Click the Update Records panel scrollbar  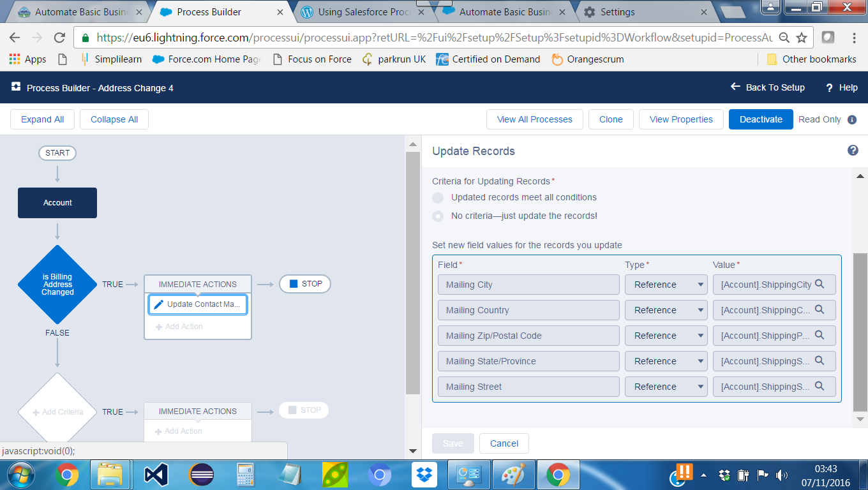click(860, 332)
